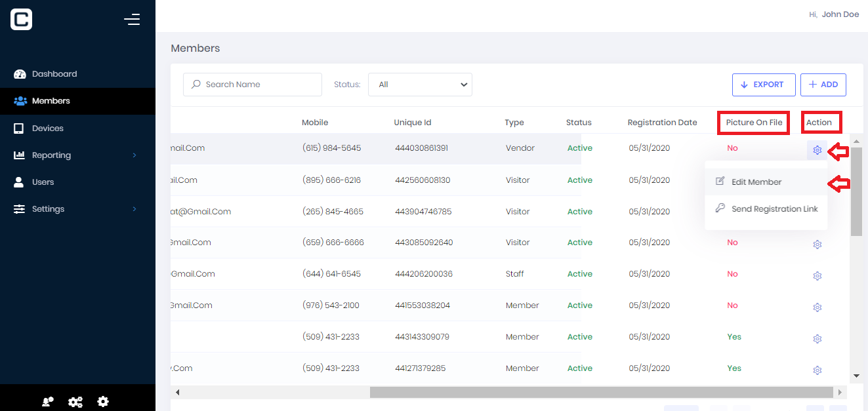Select Edit Member from the action menu
The image size is (868, 411).
click(756, 182)
